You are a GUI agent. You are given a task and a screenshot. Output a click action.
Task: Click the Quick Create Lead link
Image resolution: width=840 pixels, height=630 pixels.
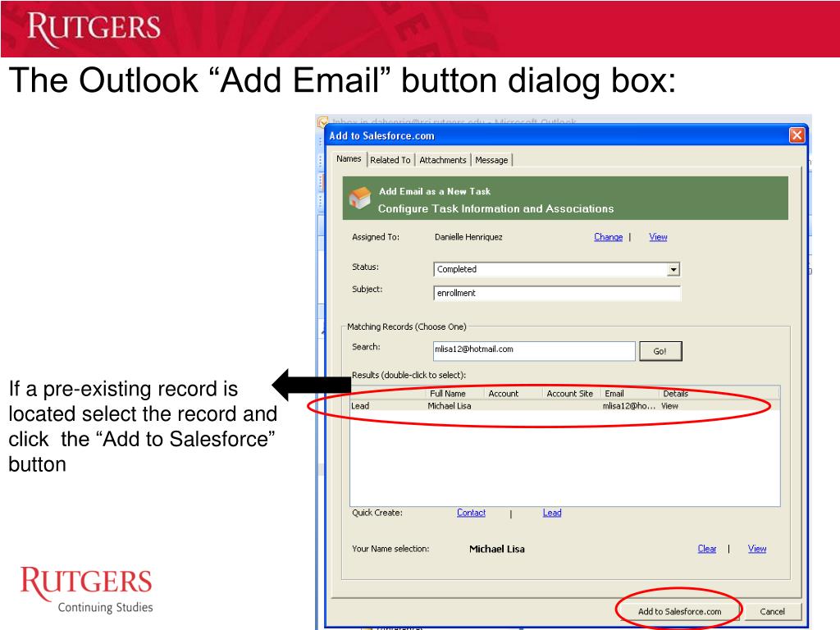click(552, 513)
